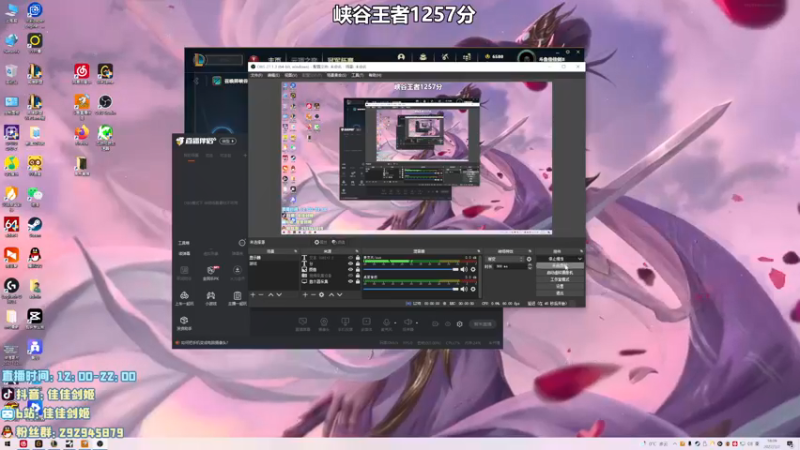The image size is (800, 450).
Task: Mute the 桌面音频 speaker icon in OBS mixer
Action: [x=463, y=289]
